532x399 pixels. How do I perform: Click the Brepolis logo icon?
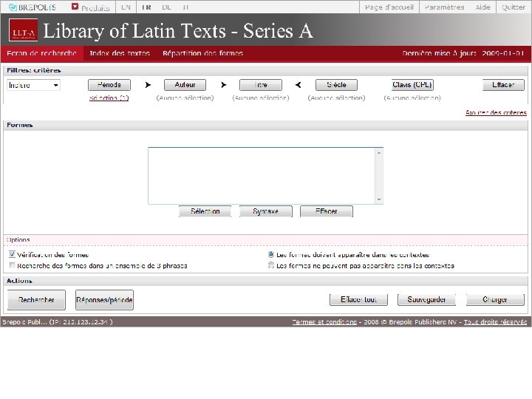tap(13, 7)
